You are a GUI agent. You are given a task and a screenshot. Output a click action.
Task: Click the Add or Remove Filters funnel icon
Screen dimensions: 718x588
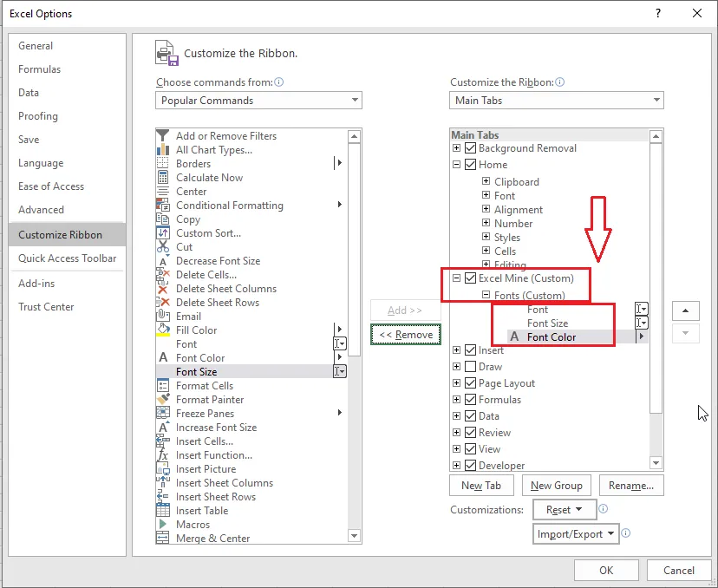coord(162,135)
